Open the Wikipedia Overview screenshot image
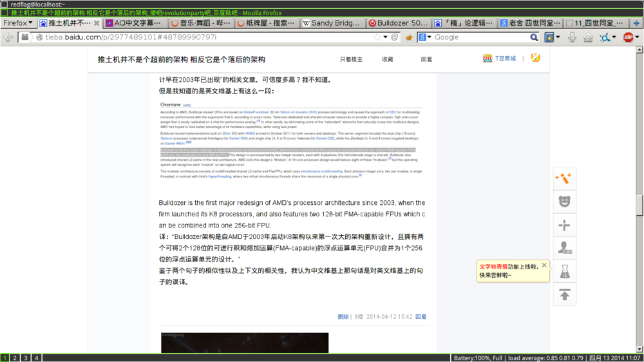Image resolution: width=644 pixels, height=362 pixels. click(x=291, y=140)
